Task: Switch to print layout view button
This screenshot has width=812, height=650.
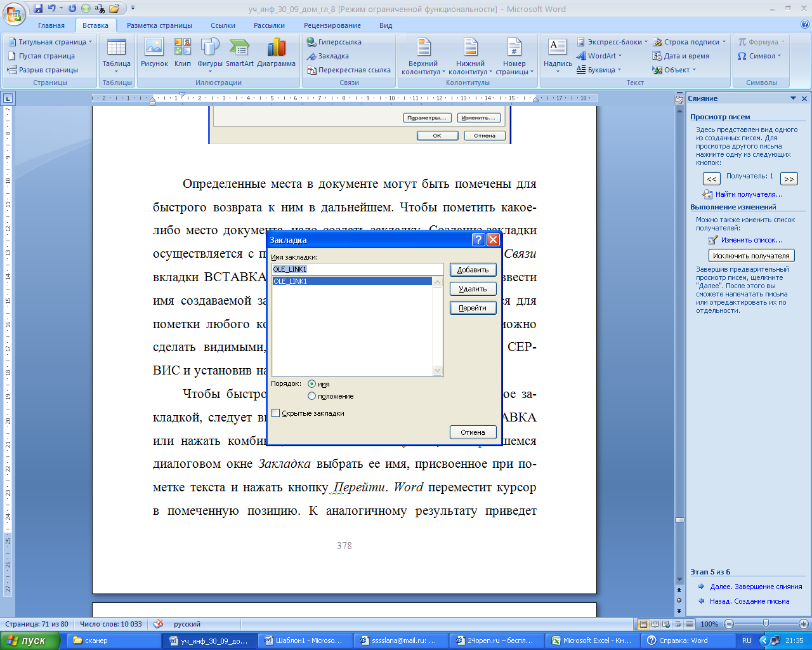Action: point(643,624)
